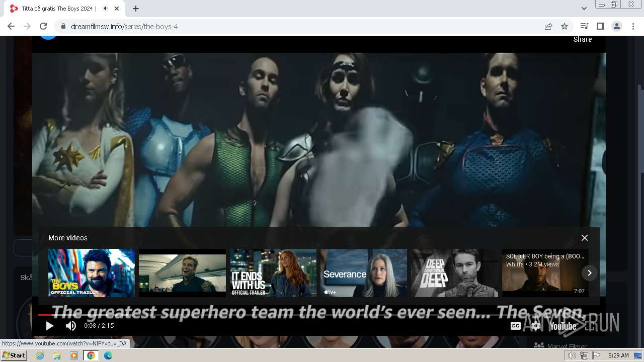Launch Internet Explorer from the taskbar
Image resolution: width=644 pixels, height=362 pixels.
point(40,355)
